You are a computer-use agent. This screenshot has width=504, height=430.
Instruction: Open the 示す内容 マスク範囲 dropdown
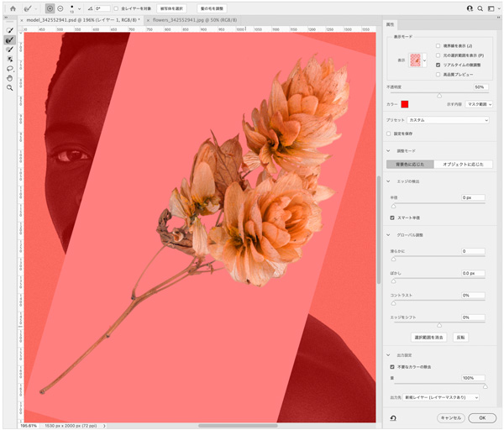pyautogui.click(x=479, y=104)
